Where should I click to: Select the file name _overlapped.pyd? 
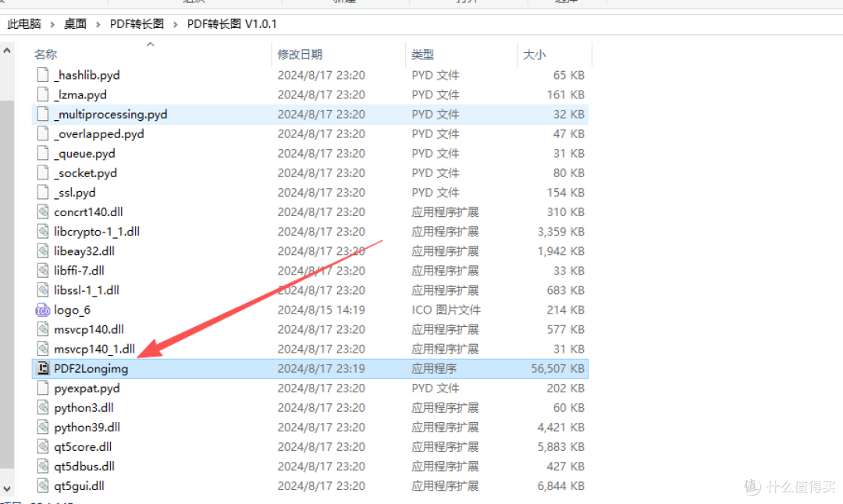pos(99,133)
